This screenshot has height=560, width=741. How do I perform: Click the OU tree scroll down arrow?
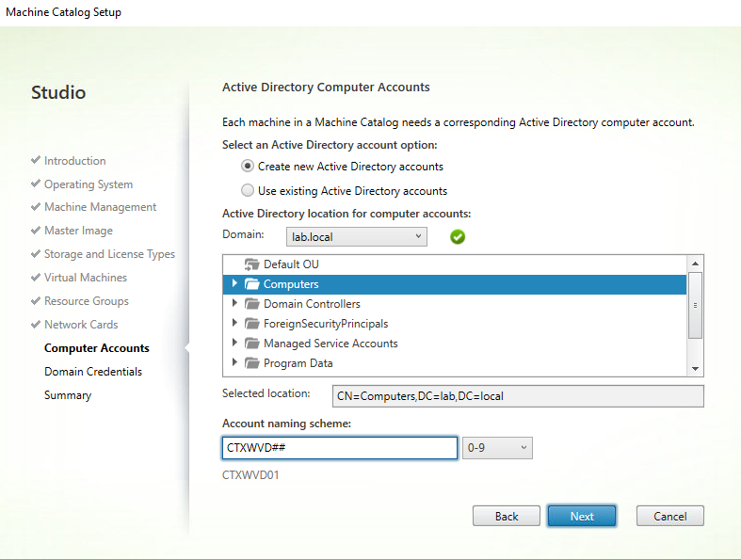pyautogui.click(x=695, y=369)
